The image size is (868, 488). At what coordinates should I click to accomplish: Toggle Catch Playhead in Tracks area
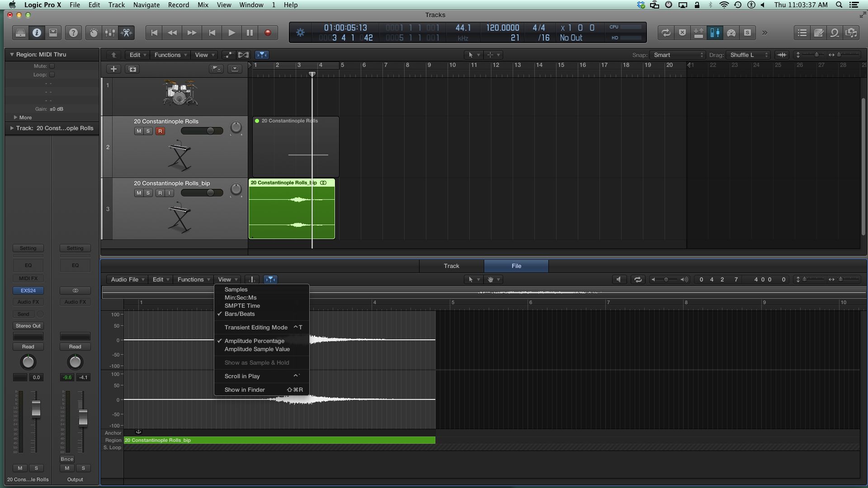coord(262,55)
